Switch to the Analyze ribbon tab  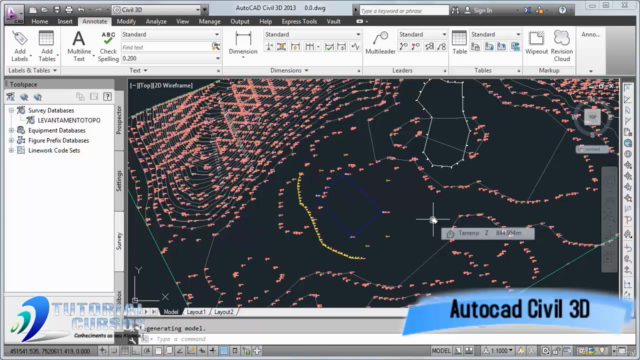(156, 21)
